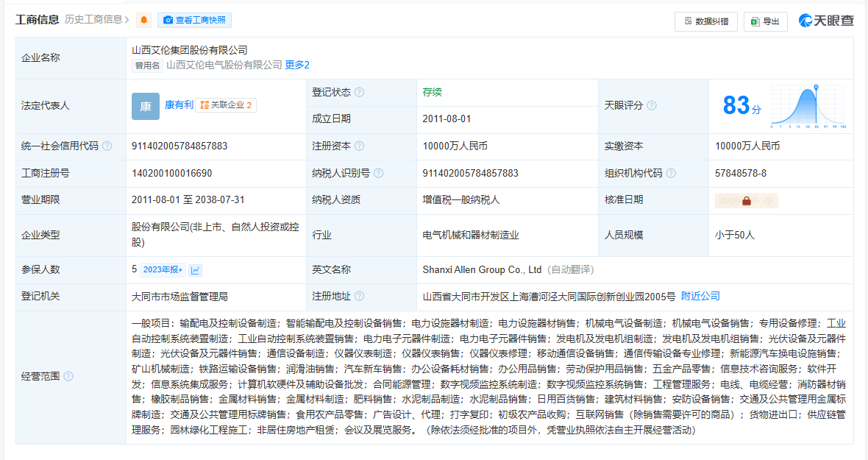
Task: Open the 查看工商快照 snapshot button
Action: pos(195,20)
